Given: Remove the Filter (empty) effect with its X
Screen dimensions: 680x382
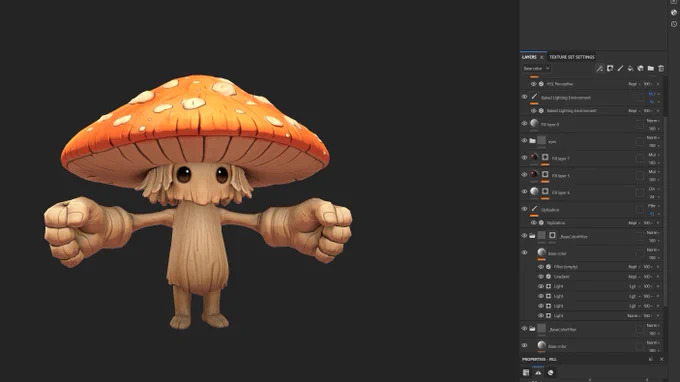Looking at the screenshot, I should tap(658, 267).
